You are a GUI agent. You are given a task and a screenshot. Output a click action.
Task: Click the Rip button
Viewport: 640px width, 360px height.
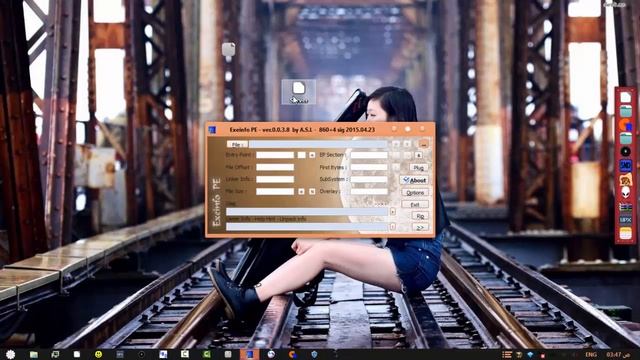420,216
